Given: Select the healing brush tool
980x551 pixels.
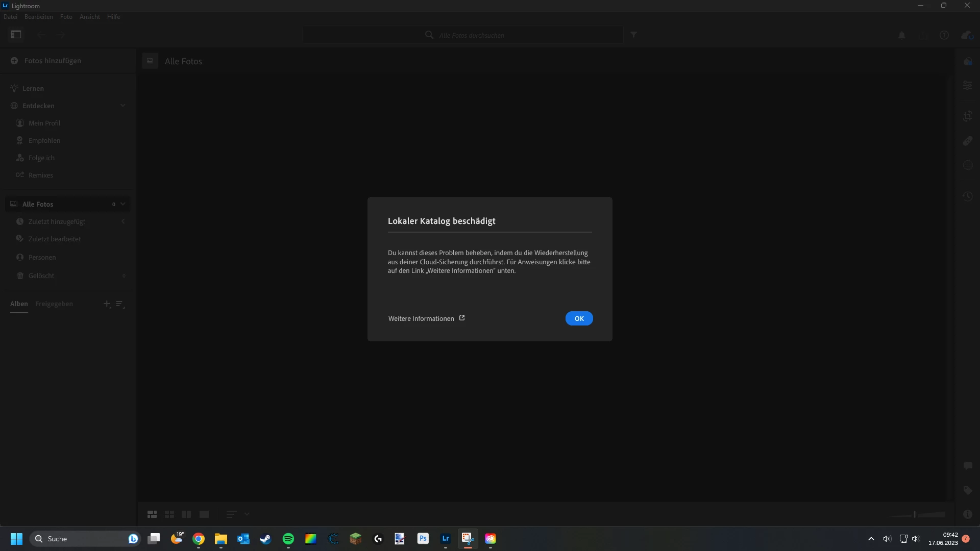Looking at the screenshot, I should coord(967,141).
